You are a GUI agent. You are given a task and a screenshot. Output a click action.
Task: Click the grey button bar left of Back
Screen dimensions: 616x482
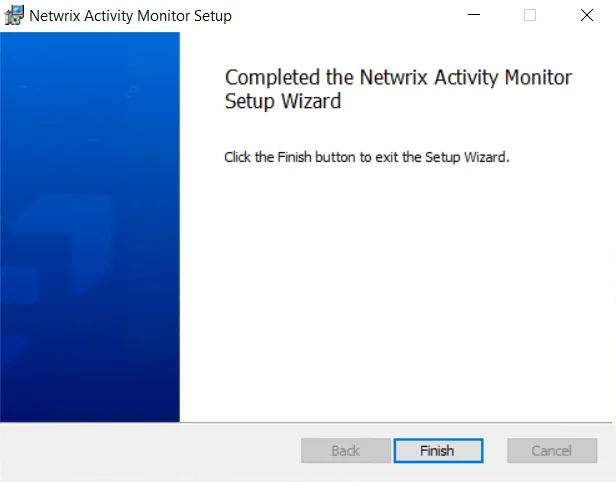coord(149,451)
